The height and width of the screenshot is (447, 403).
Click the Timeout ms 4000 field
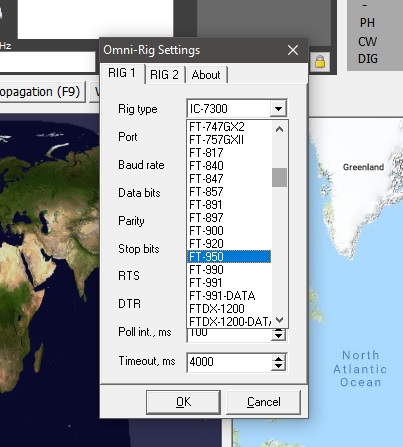click(x=229, y=362)
